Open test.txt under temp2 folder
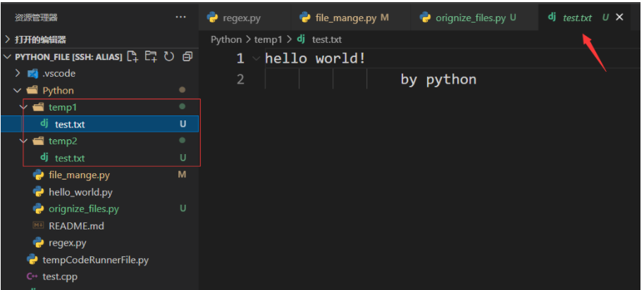This screenshot has height=290, width=644. click(x=69, y=158)
